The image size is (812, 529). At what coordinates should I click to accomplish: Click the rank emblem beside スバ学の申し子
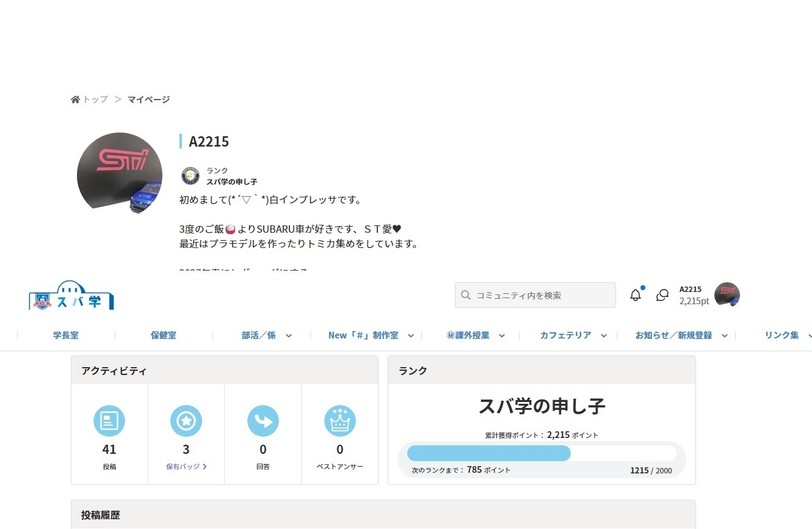click(x=190, y=176)
